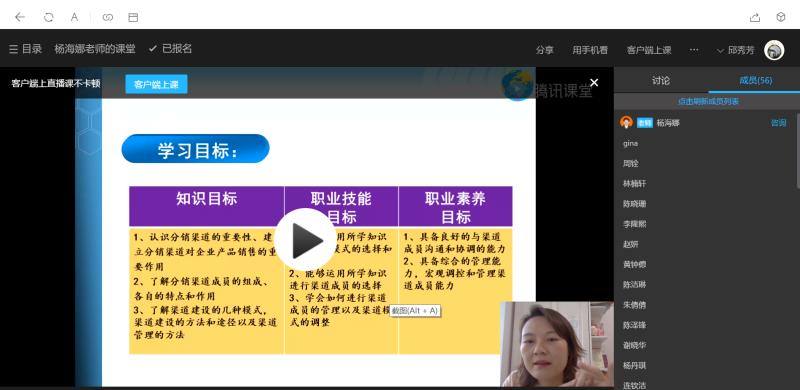Open the user avatar profile picture

[774, 50]
